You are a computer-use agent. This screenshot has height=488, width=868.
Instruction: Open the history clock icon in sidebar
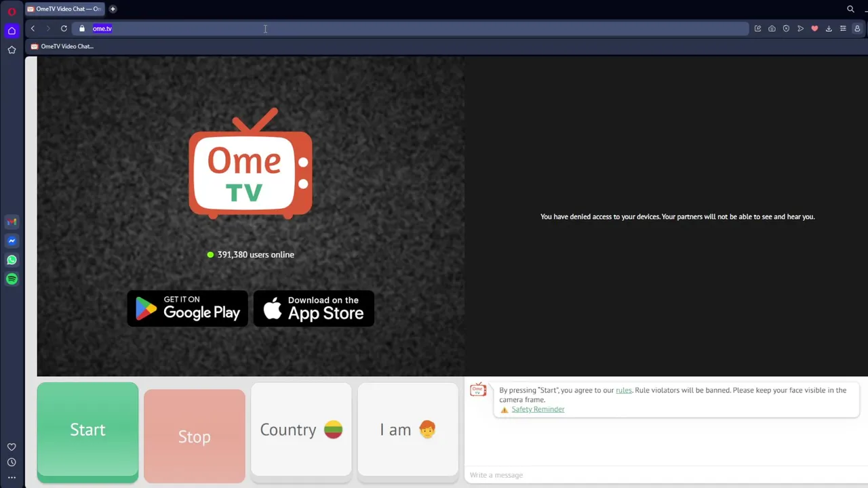pyautogui.click(x=12, y=462)
